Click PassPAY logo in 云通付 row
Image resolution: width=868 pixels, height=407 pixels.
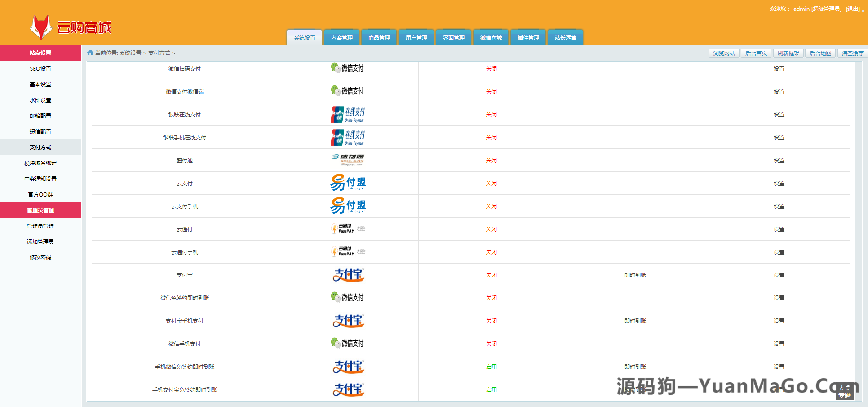pyautogui.click(x=347, y=229)
